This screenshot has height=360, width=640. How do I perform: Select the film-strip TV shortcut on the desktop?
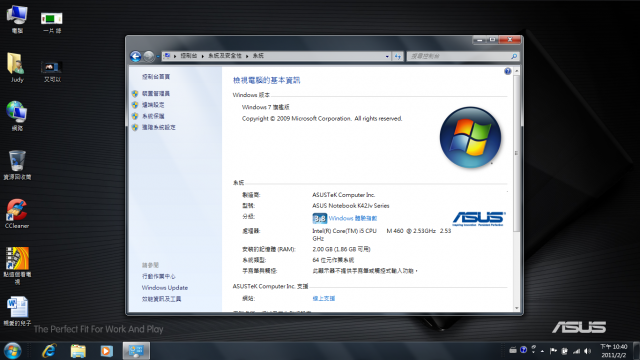(17, 265)
